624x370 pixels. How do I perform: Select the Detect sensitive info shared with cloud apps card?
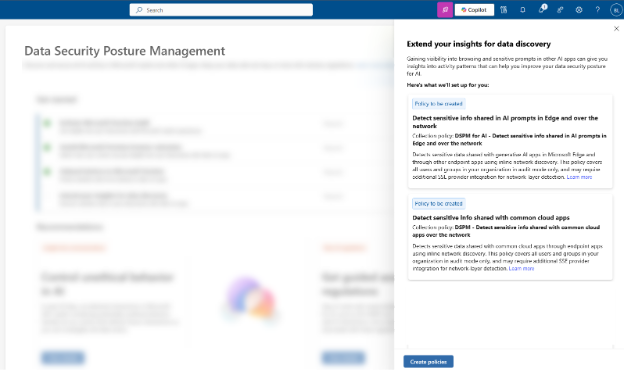510,238
